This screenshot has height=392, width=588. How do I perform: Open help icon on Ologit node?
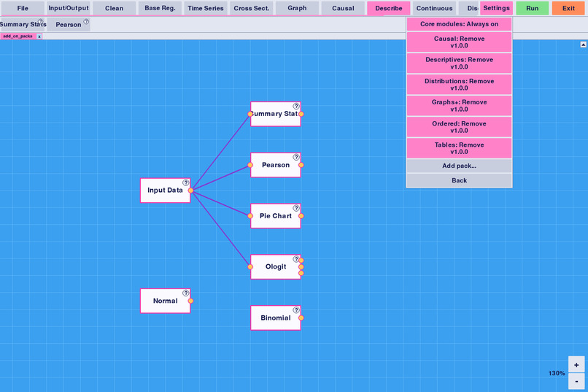click(296, 259)
